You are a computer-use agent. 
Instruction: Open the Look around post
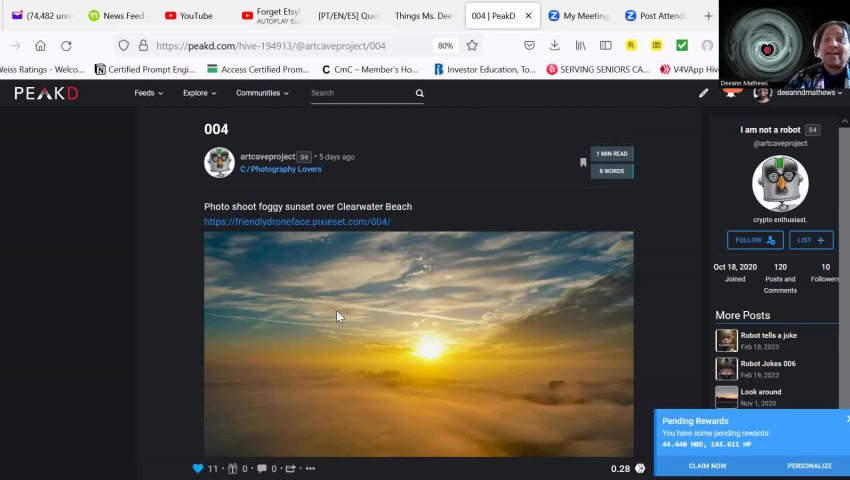click(761, 392)
